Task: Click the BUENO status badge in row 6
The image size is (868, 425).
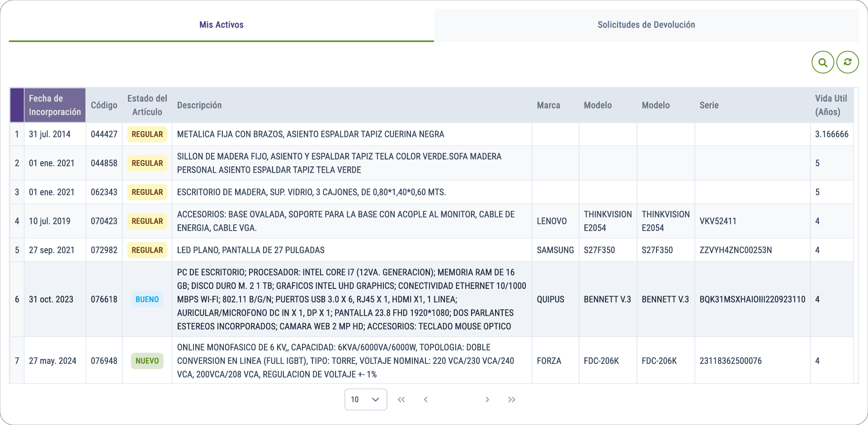Action: pos(147,299)
